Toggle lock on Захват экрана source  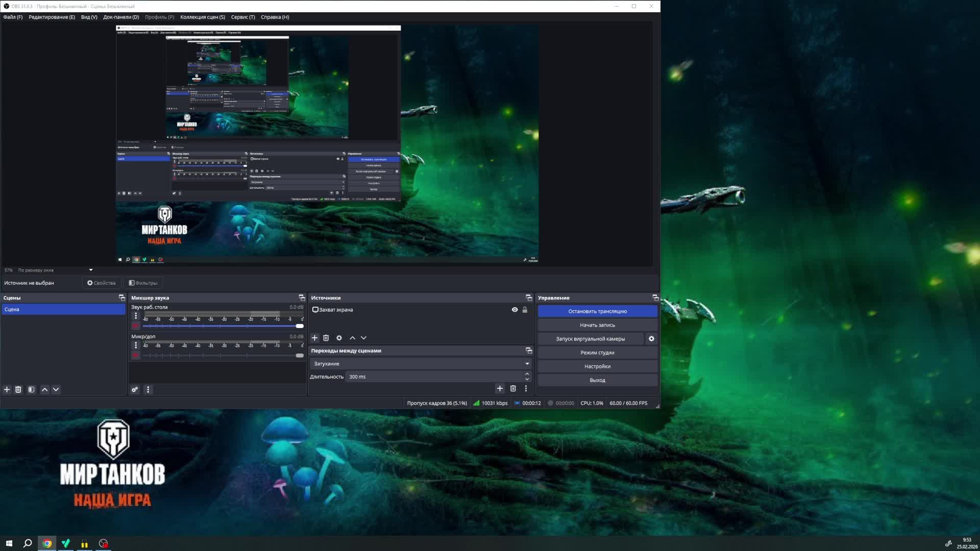point(525,310)
